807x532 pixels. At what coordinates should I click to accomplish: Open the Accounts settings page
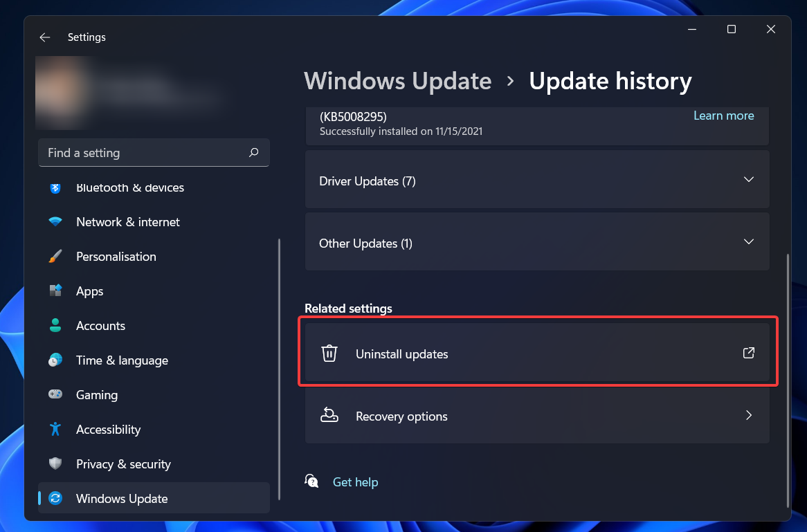click(x=154, y=326)
